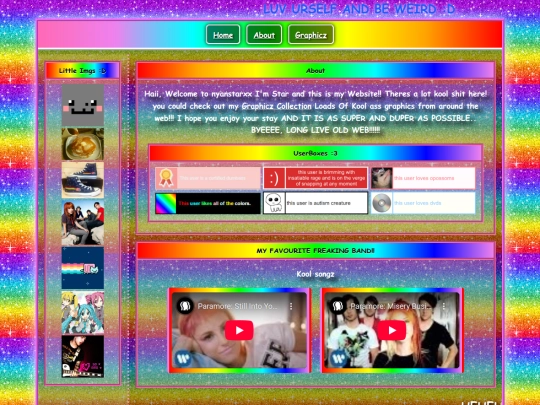Play the Paramore Still Into You video
The width and height of the screenshot is (540, 405).
tap(239, 330)
